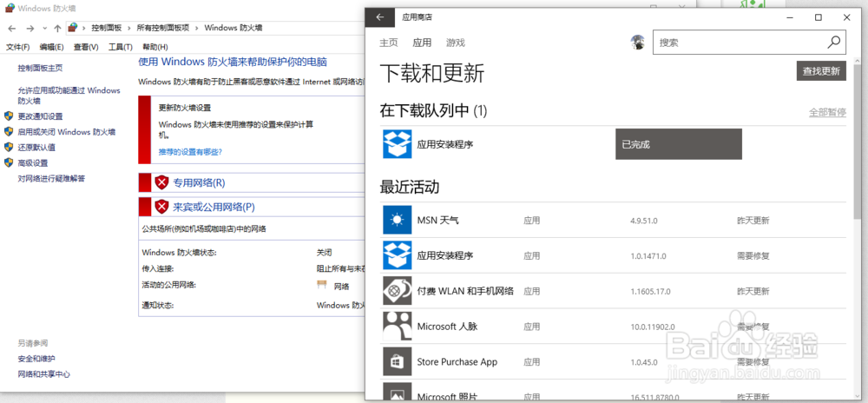Viewport: 868px width, 403px height.
Task: Switch to the 应用 tab in Store
Action: point(422,43)
